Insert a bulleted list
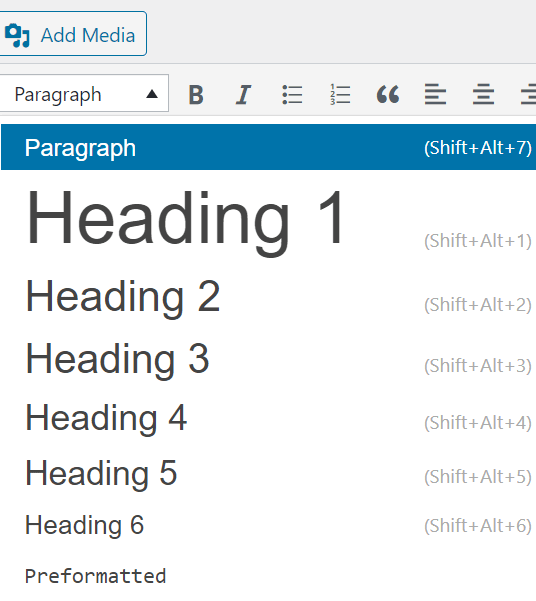Viewport: 536px width, 601px height. [292, 94]
